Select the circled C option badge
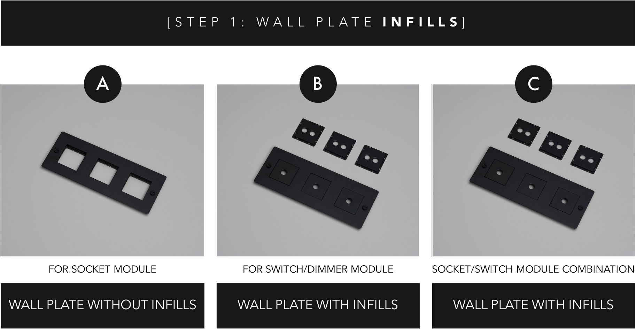 (x=534, y=84)
